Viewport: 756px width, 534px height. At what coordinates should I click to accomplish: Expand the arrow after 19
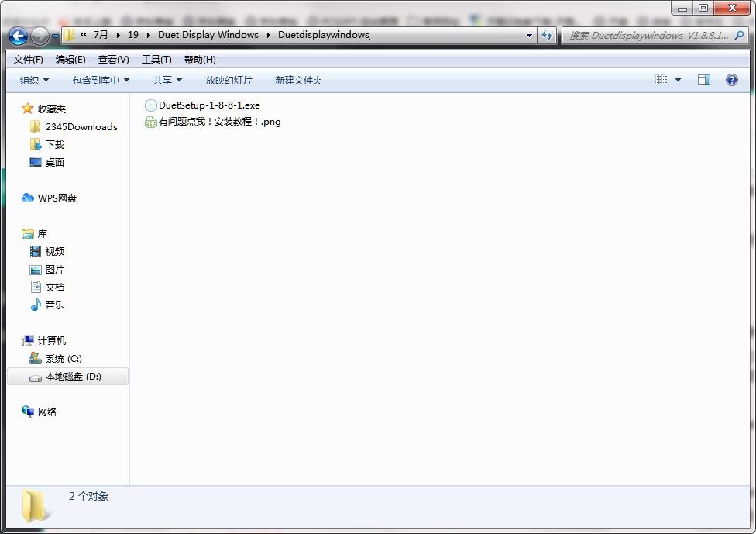148,35
